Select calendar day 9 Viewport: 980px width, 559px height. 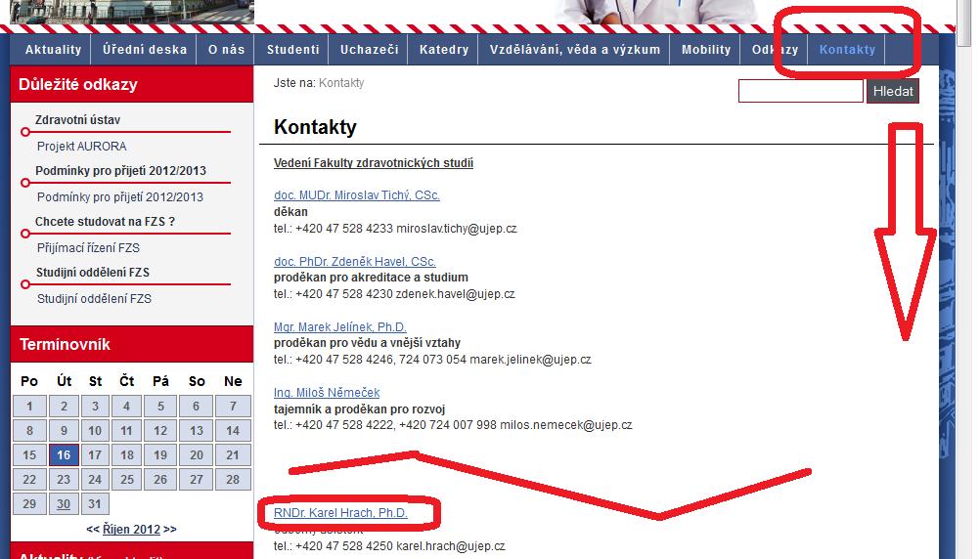64,430
